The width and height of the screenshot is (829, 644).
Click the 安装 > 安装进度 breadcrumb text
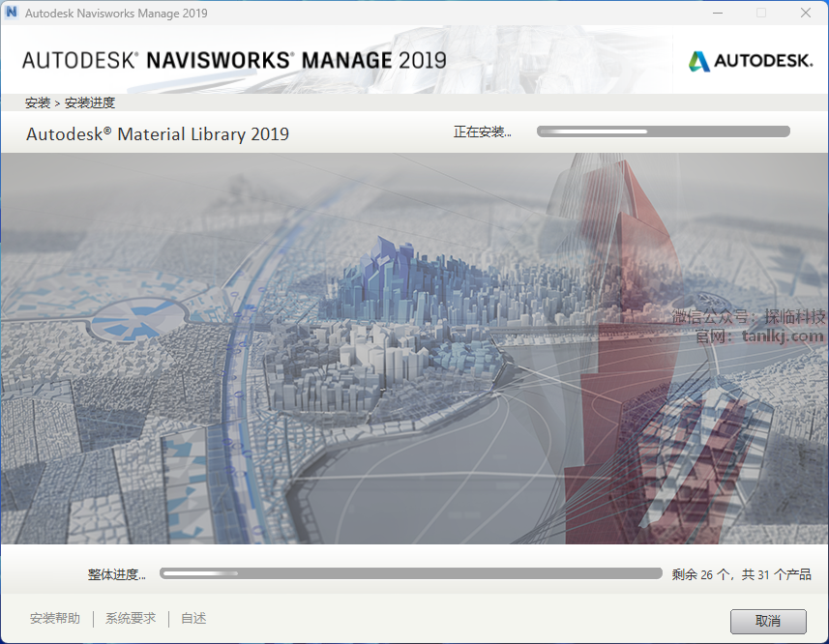pos(70,103)
